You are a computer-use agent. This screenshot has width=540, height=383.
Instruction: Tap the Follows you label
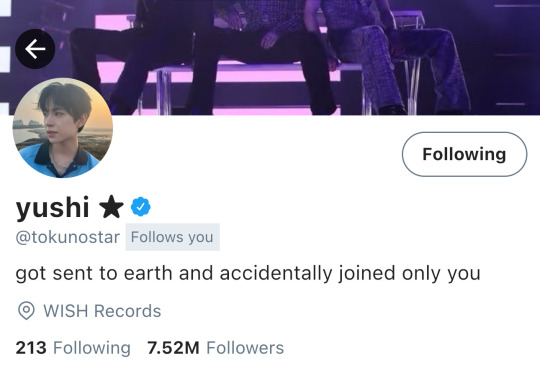173,237
